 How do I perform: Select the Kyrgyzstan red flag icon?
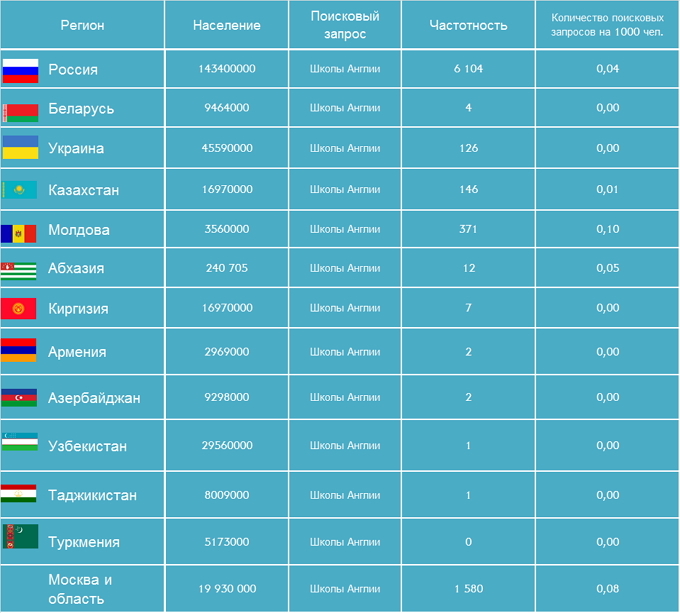tap(19, 309)
